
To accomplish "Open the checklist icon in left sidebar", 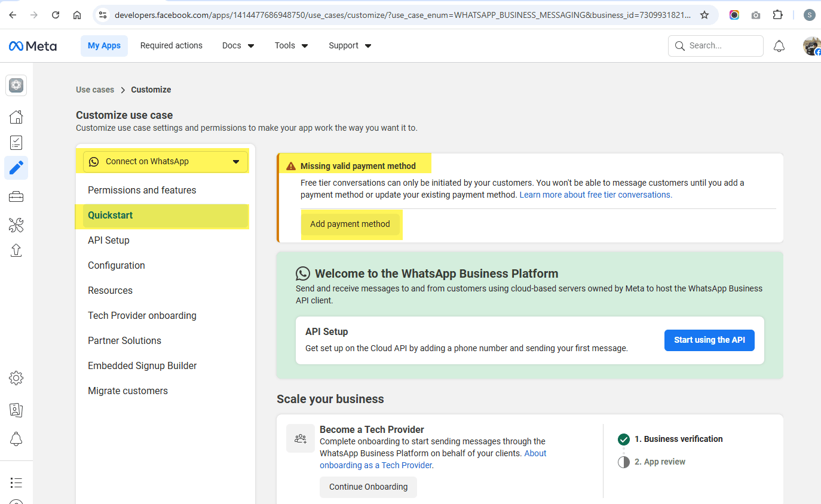I will (x=16, y=142).
